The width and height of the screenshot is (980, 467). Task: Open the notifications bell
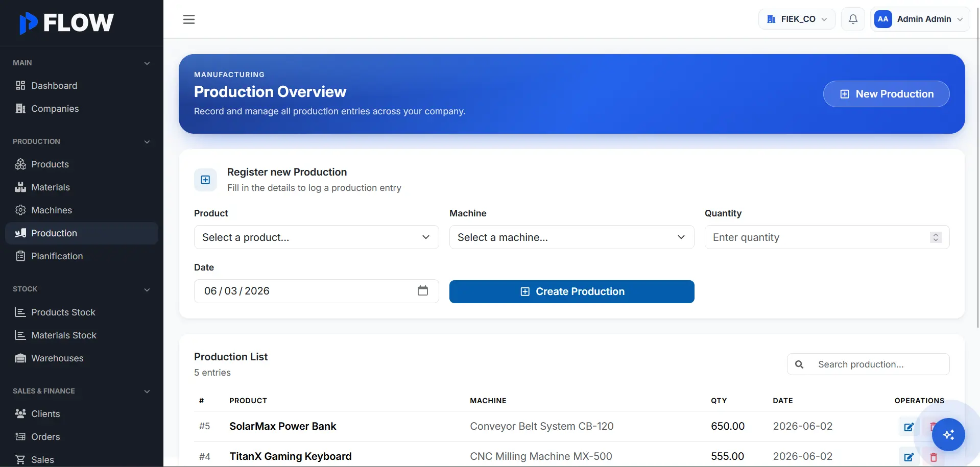(x=853, y=19)
